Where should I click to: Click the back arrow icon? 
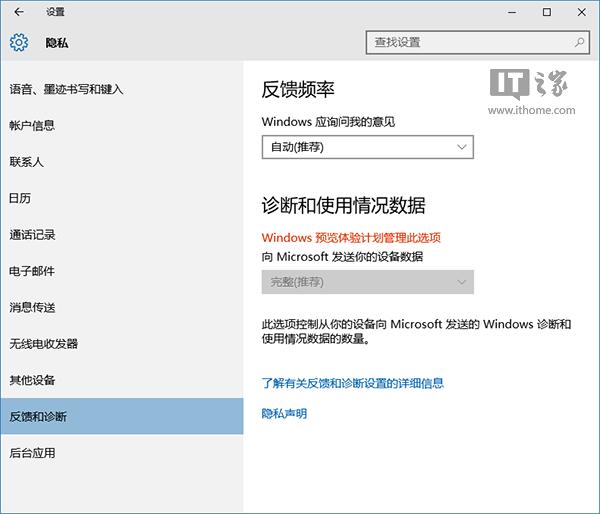(x=19, y=13)
